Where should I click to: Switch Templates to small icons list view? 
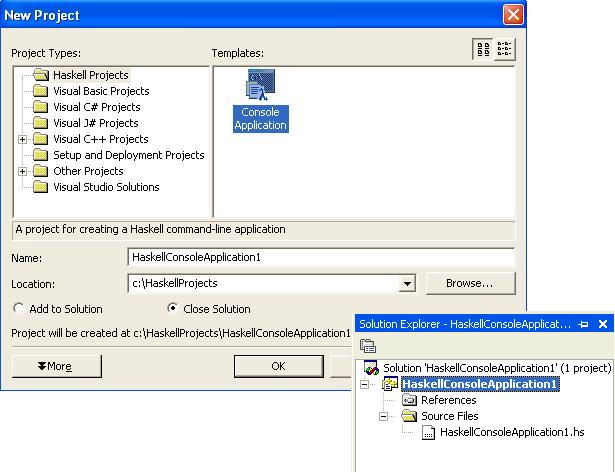pyautogui.click(x=504, y=49)
